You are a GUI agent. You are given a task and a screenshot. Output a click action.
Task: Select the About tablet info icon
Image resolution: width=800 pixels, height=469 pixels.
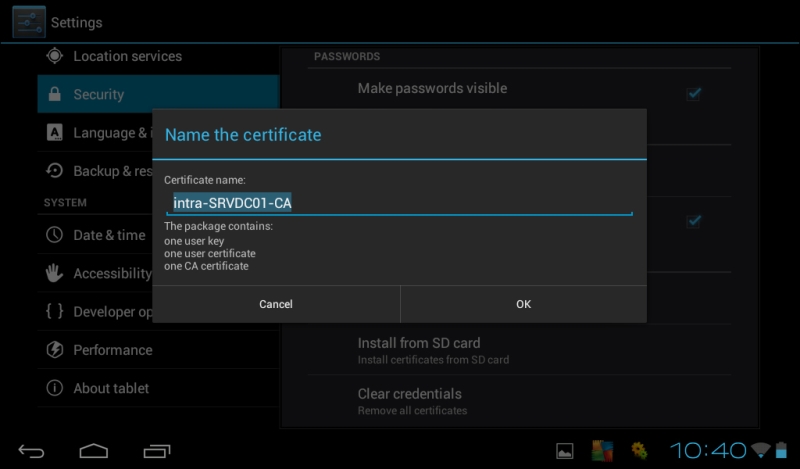point(55,388)
